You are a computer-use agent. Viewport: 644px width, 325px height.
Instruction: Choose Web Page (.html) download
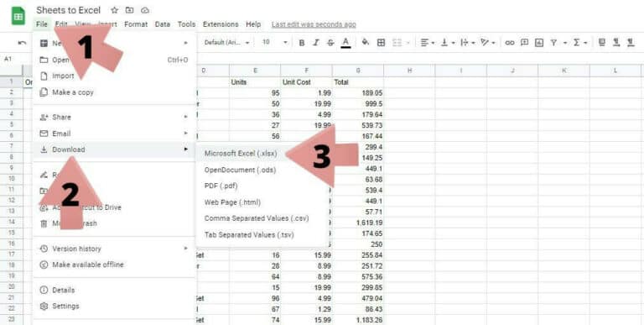pyautogui.click(x=232, y=202)
